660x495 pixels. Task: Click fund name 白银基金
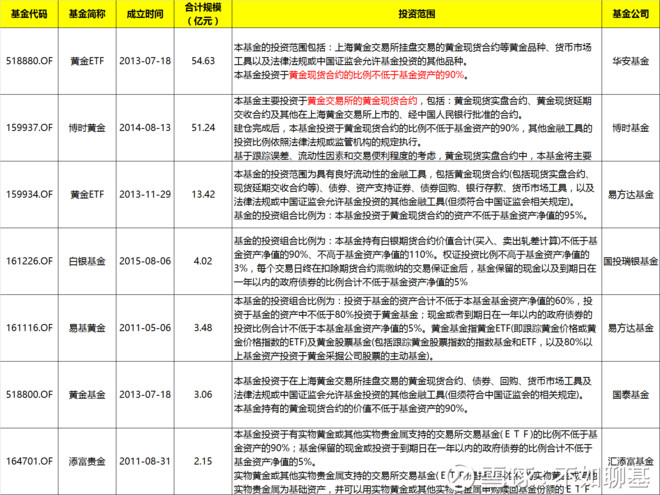coord(87,261)
